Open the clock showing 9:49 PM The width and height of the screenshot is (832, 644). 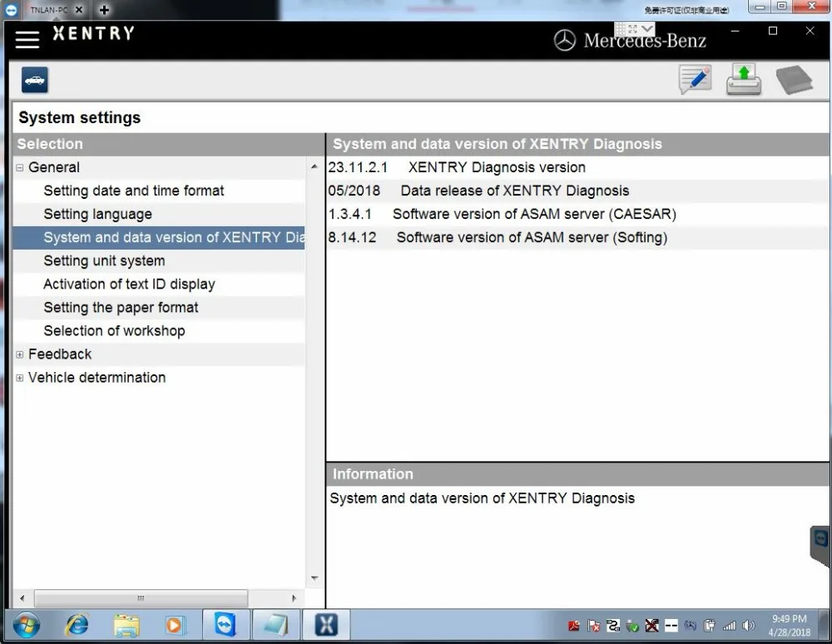coord(790,626)
